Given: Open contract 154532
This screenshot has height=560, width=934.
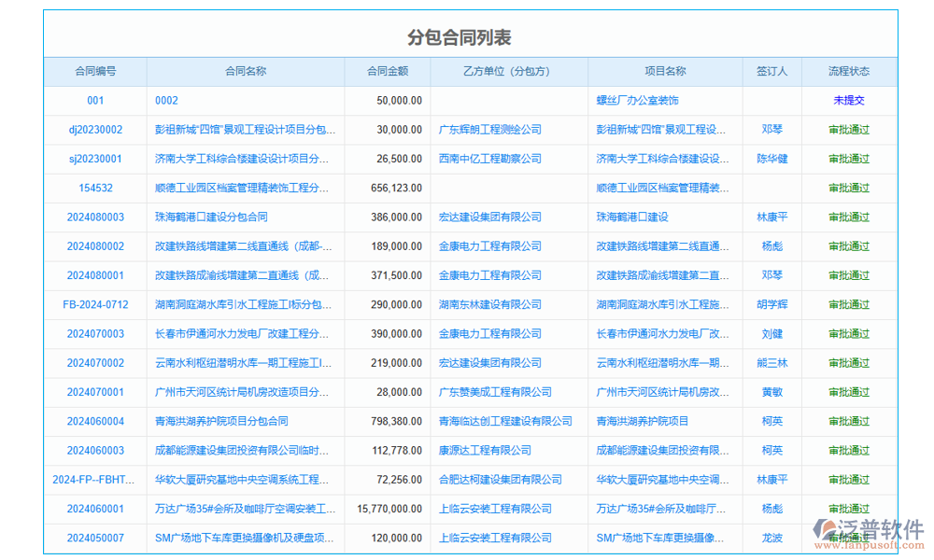Looking at the screenshot, I should pyautogui.click(x=95, y=188).
